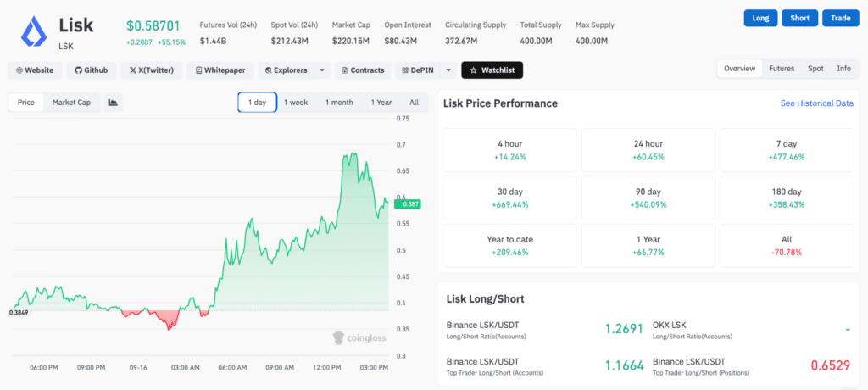Screen dimensions: 868x390
Task: Select the Price chart toggle
Action: pyautogui.click(x=26, y=103)
